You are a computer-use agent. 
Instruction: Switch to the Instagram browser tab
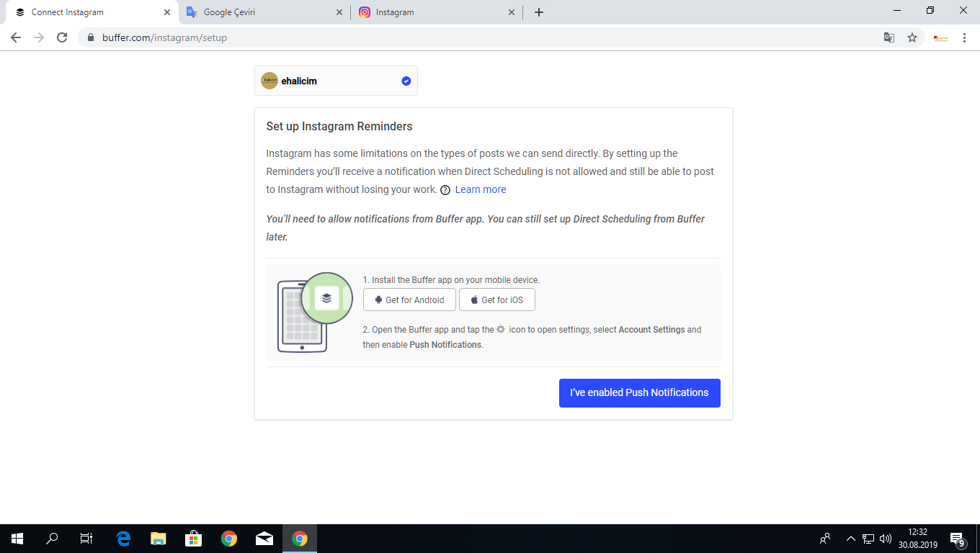click(437, 12)
